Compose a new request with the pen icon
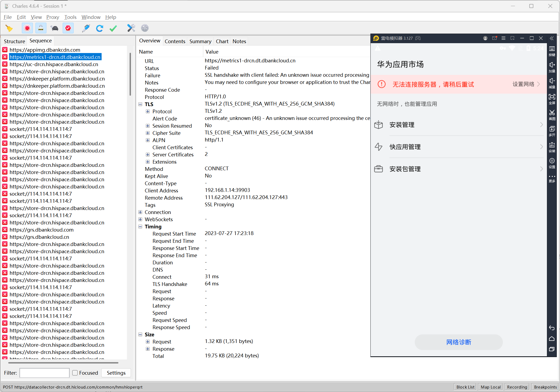Viewport: 560px width, 392px height. tap(86, 28)
